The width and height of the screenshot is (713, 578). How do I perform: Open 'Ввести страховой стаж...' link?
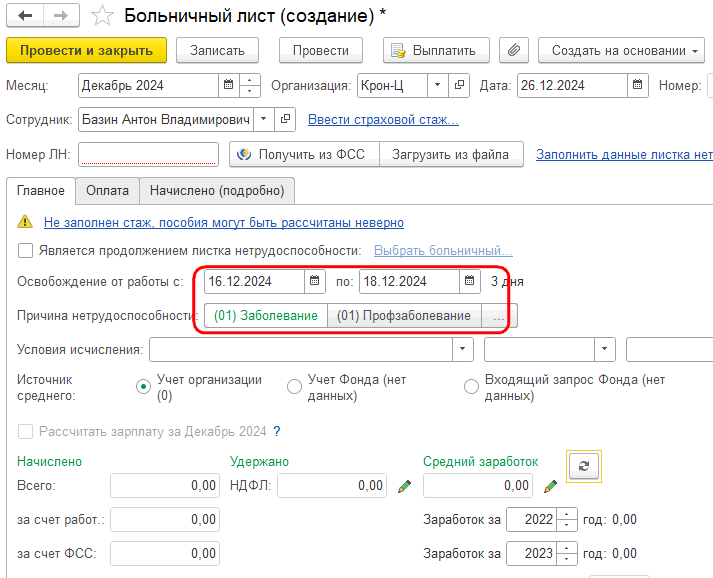click(383, 120)
